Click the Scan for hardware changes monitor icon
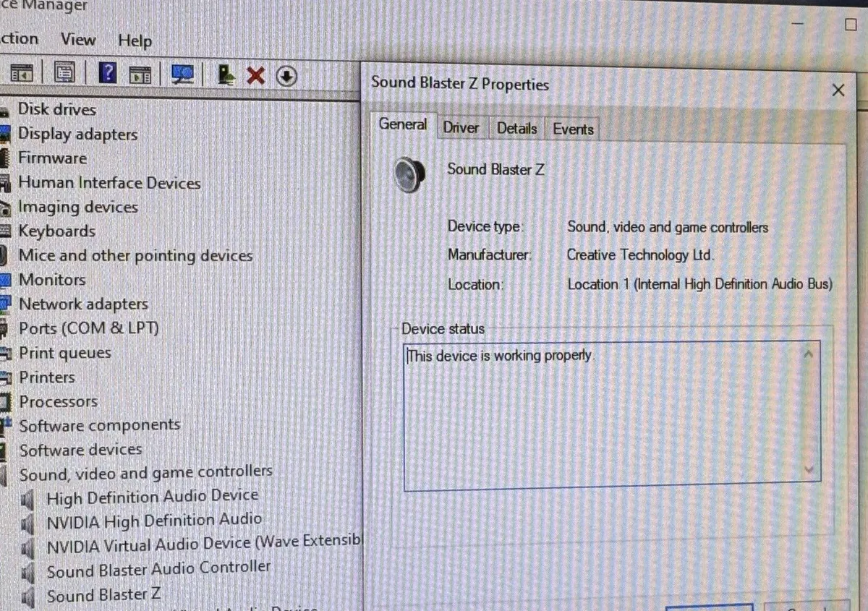The height and width of the screenshot is (611, 868). pos(182,74)
